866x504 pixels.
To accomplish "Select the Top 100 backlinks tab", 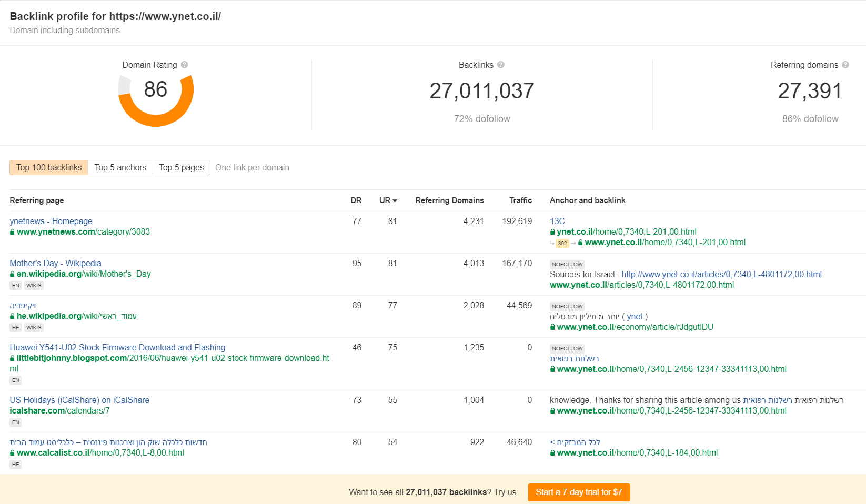I will click(x=49, y=168).
